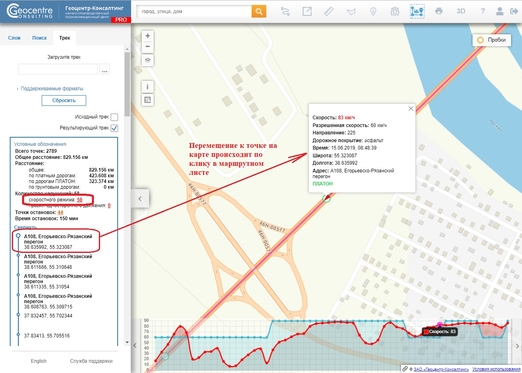
Task: Open help via question mark icon
Action: (x=483, y=11)
